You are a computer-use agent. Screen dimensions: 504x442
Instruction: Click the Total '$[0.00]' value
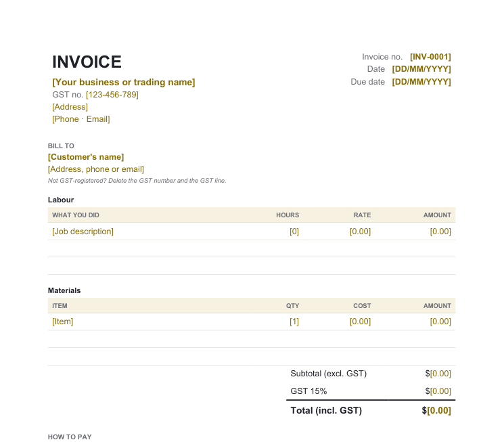(436, 411)
